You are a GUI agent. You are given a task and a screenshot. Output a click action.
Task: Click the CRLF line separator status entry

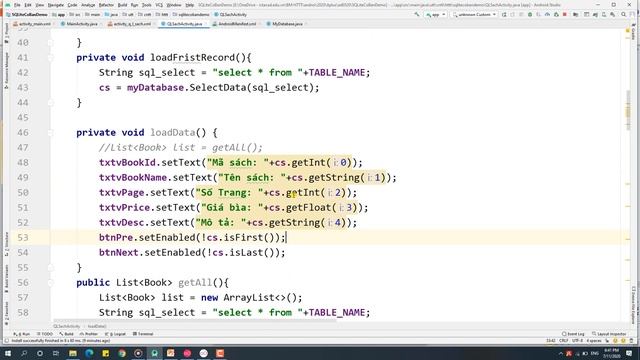point(564,341)
